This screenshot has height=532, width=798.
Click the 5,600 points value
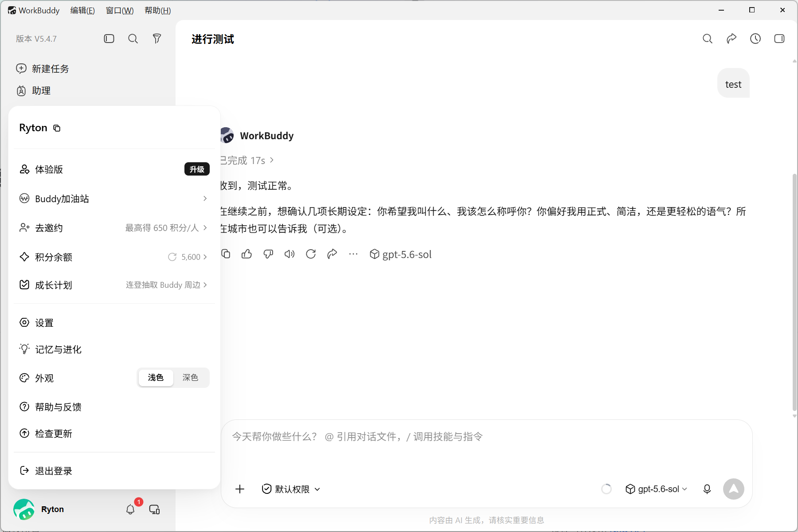191,257
